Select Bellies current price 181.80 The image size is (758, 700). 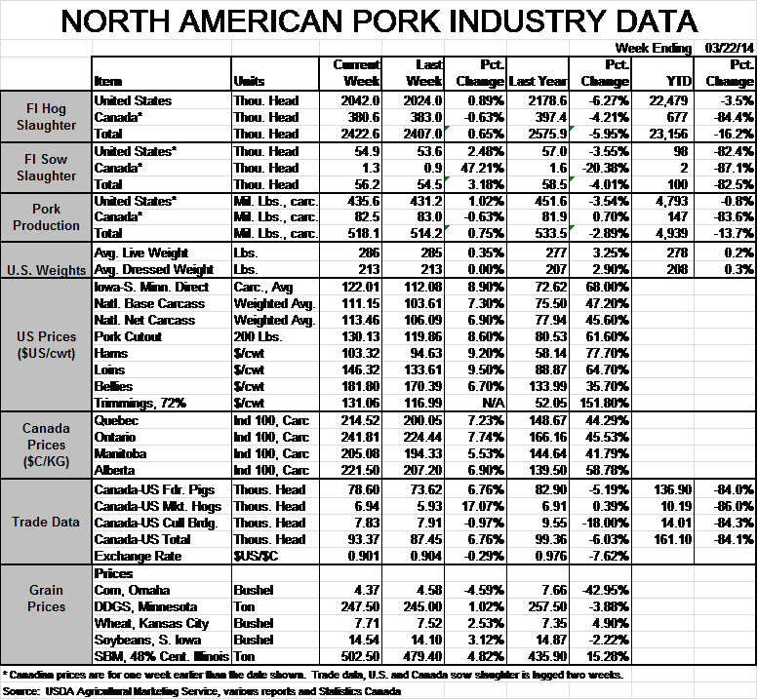pyautogui.click(x=360, y=386)
